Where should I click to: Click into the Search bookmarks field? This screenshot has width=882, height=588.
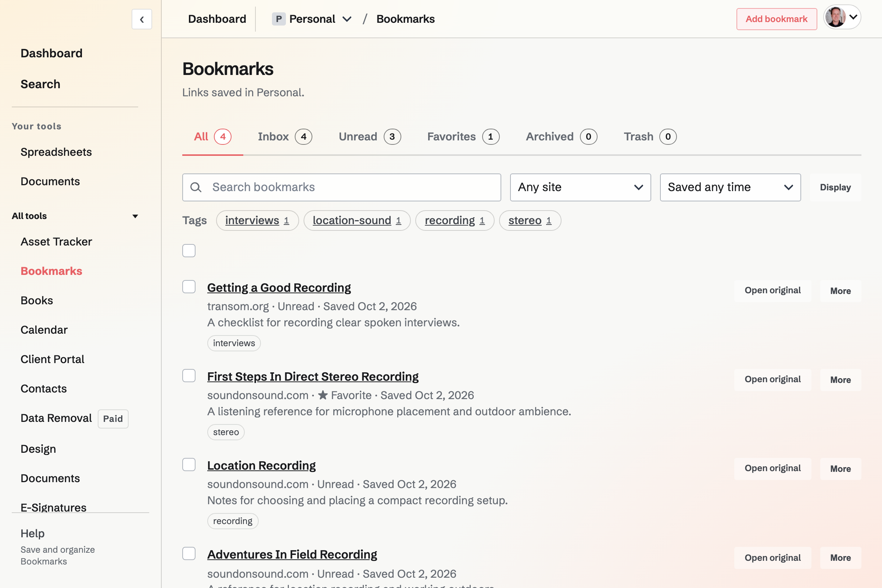342,187
